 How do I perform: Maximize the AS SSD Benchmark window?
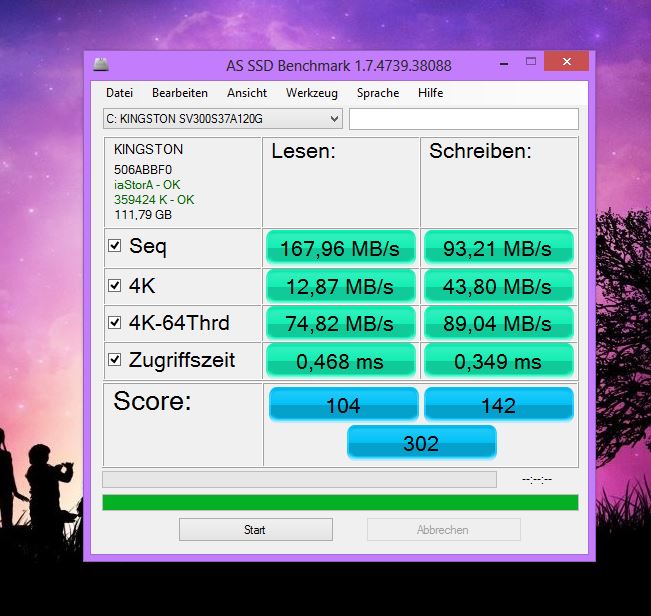pyautogui.click(x=531, y=61)
